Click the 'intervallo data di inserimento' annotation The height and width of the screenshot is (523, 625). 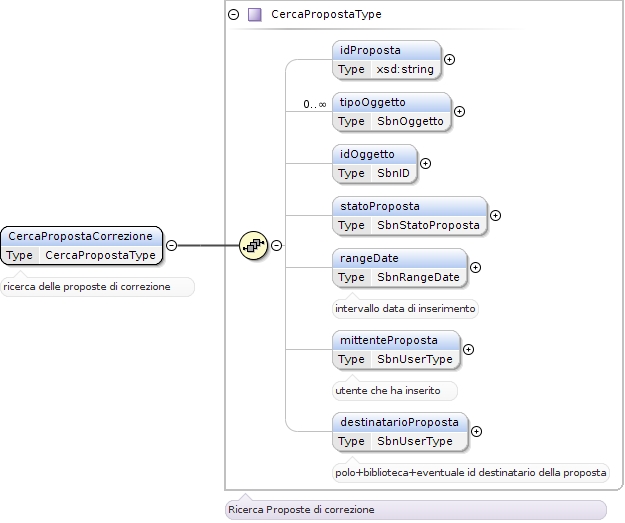click(x=405, y=309)
